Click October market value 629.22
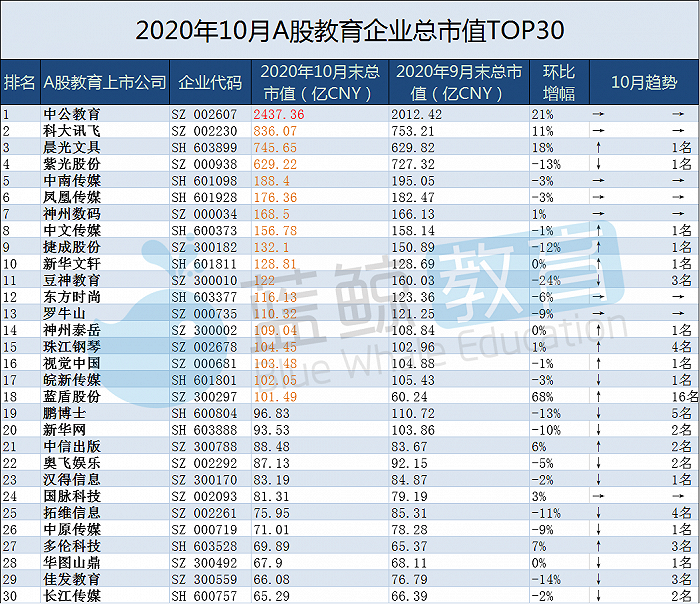The width and height of the screenshot is (700, 604). tap(275, 165)
